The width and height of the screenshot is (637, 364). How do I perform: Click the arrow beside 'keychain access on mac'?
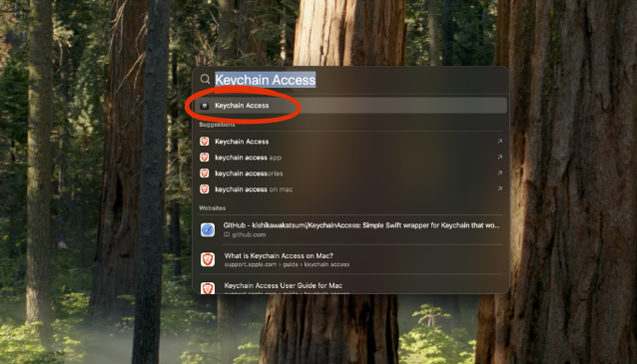coord(499,188)
